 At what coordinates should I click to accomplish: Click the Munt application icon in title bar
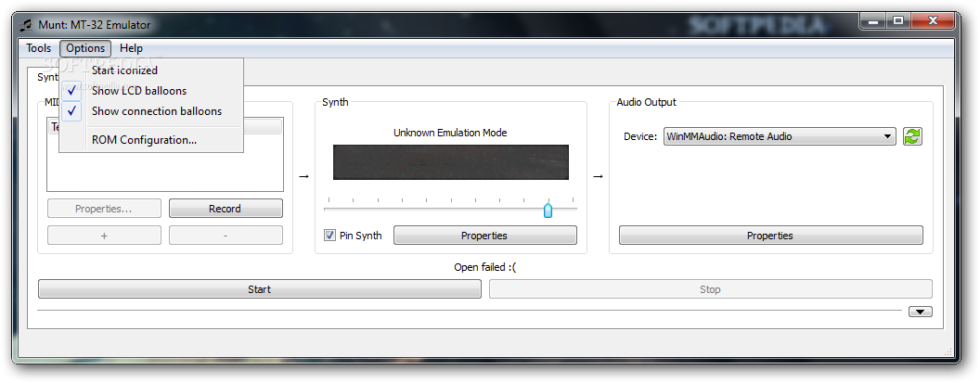pos(26,26)
